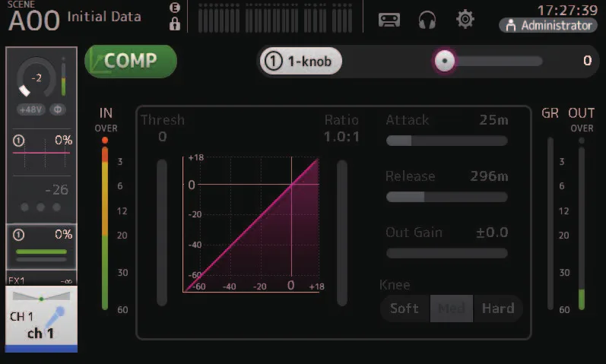The image size is (606, 364).
Task: Click the Attack value 25m
Action: (x=493, y=120)
